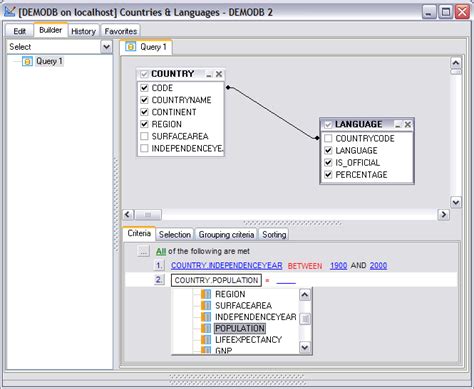This screenshot has height=389, width=474.
Task: Choose LIFEEXPECTANCY in the column list
Action: coord(248,340)
